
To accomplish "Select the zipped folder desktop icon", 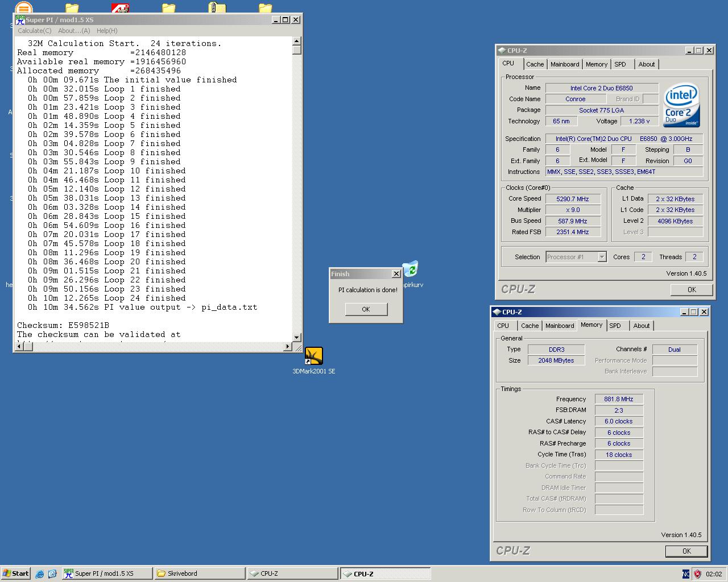I will click(x=217, y=8).
